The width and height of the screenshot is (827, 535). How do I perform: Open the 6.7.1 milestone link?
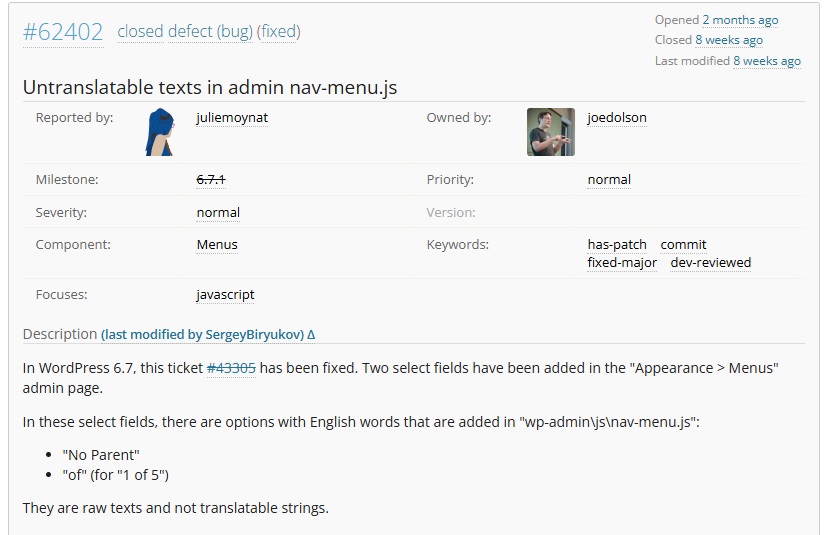click(211, 180)
